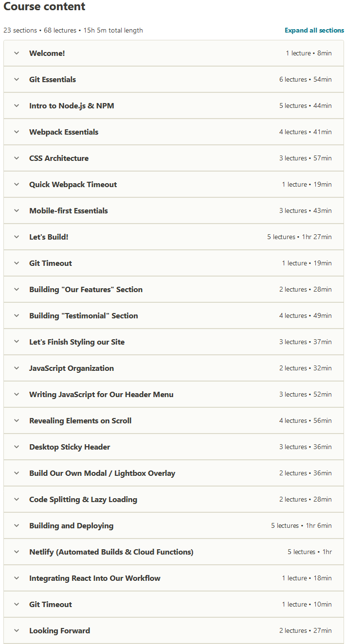Click the chevron for Mobile-first Essentials

(x=17, y=210)
